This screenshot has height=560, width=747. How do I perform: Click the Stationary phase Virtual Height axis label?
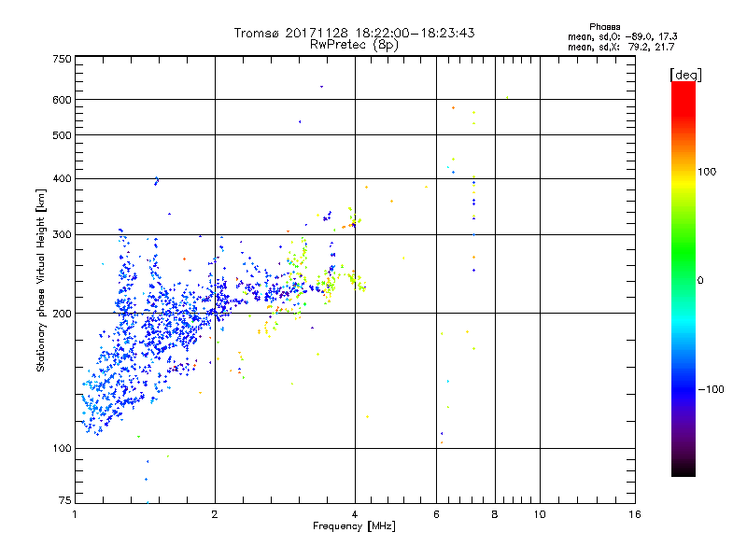[41, 280]
